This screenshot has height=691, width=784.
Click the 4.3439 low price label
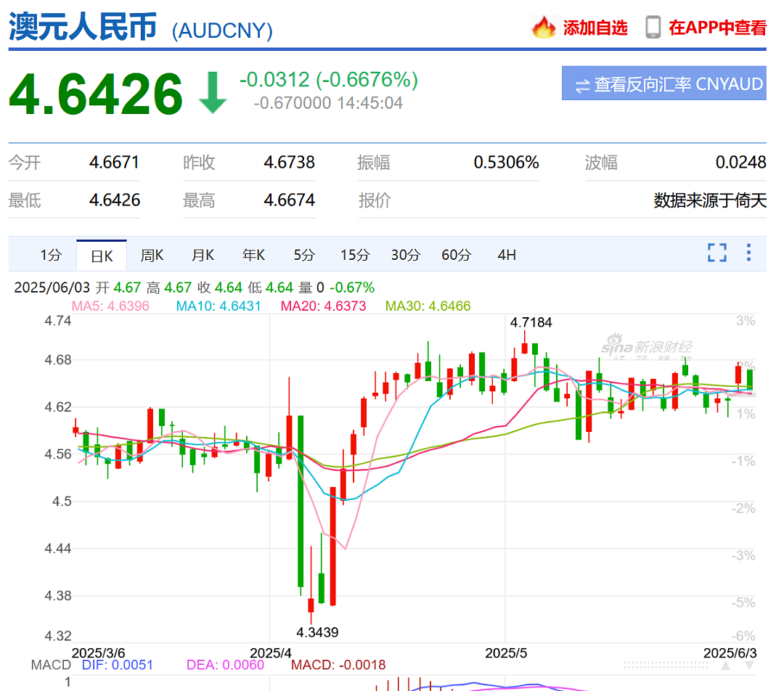click(x=317, y=632)
